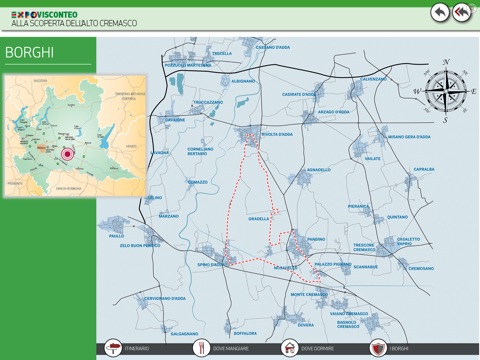Select Dovera on the map
The width and height of the screenshot is (480, 360).
click(x=306, y=325)
